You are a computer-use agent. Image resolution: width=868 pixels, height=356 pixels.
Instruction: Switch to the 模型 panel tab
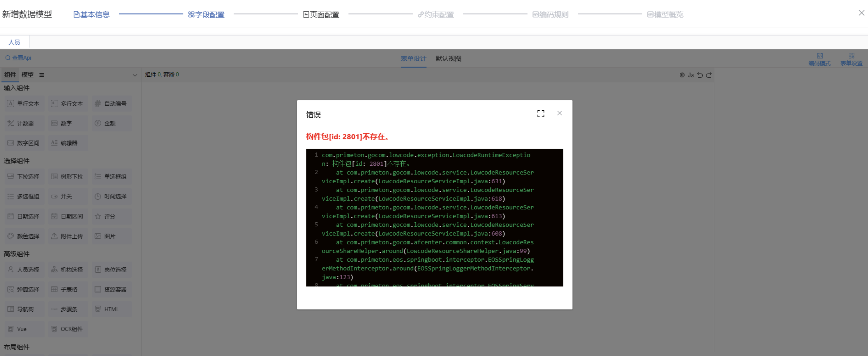point(28,75)
